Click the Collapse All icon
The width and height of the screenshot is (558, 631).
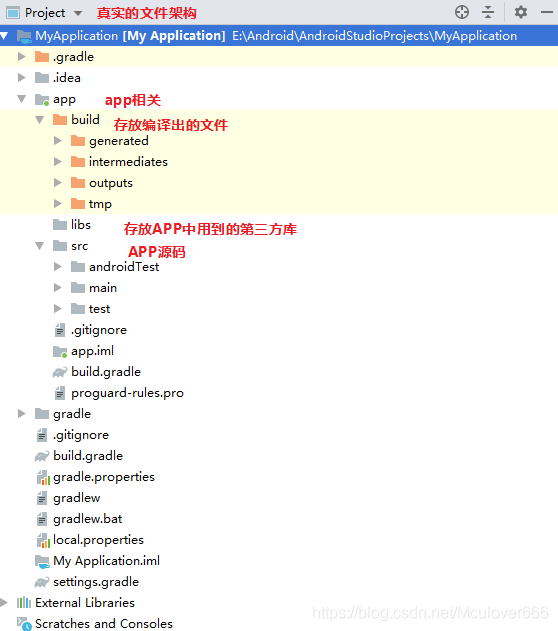click(488, 12)
